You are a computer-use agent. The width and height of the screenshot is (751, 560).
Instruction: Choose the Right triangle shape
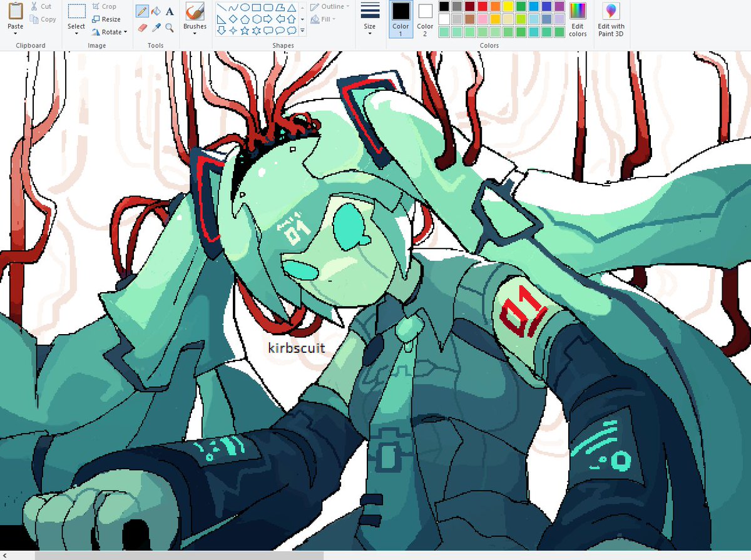pyautogui.click(x=222, y=19)
